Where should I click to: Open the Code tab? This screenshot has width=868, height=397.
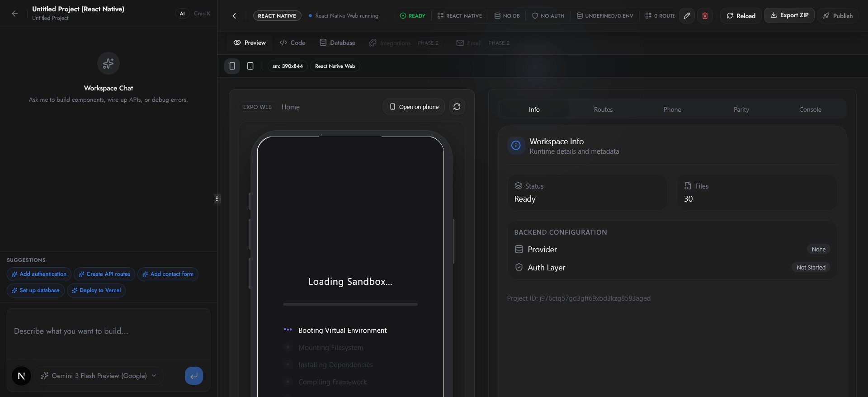coord(292,43)
